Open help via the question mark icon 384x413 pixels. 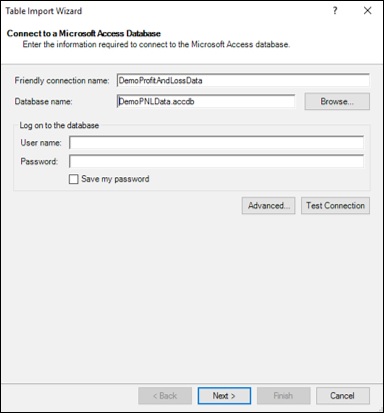point(335,11)
